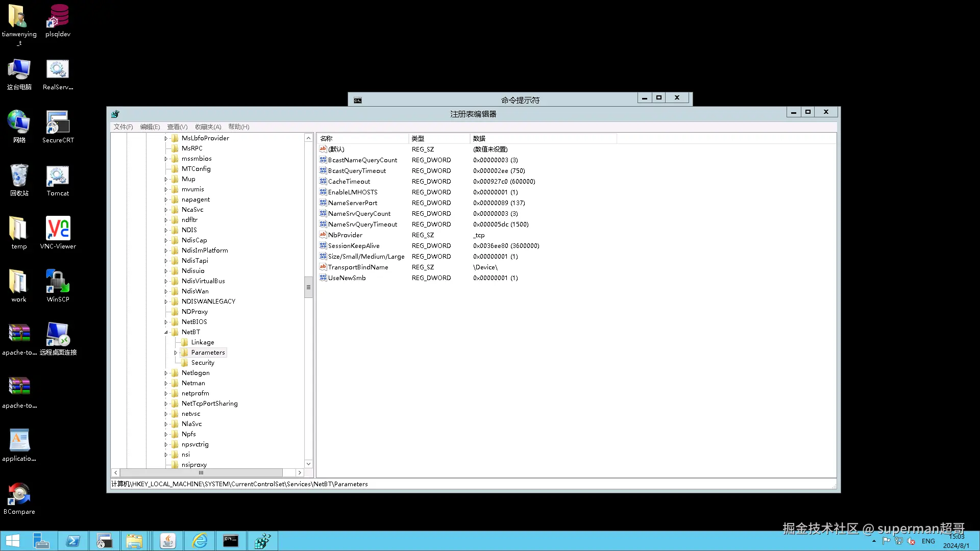
Task: Open PowerShell from the taskbar
Action: tap(73, 541)
